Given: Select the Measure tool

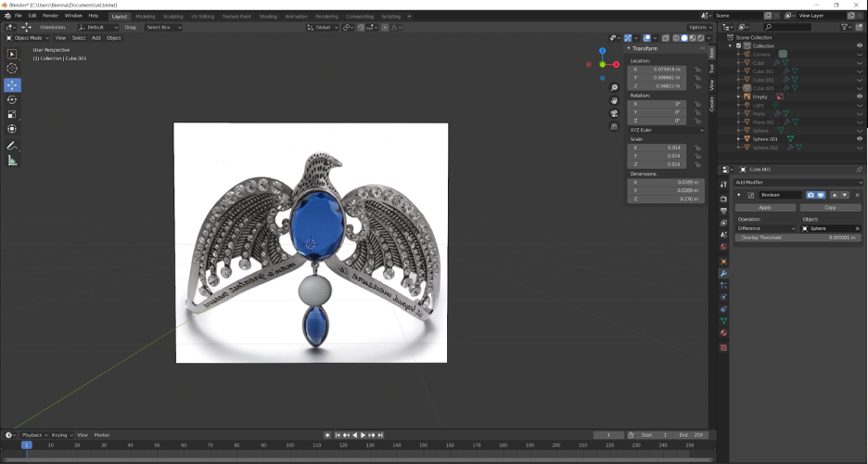Looking at the screenshot, I should click(x=12, y=161).
